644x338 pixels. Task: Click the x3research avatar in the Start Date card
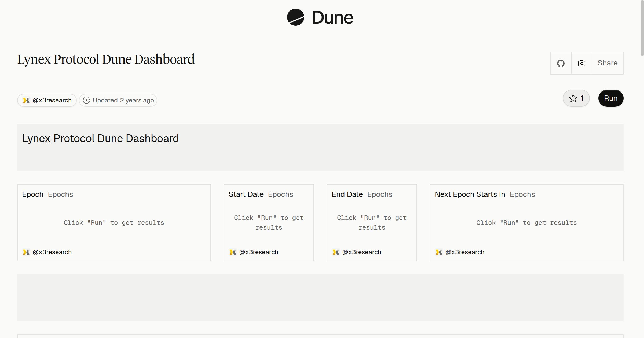pos(233,252)
